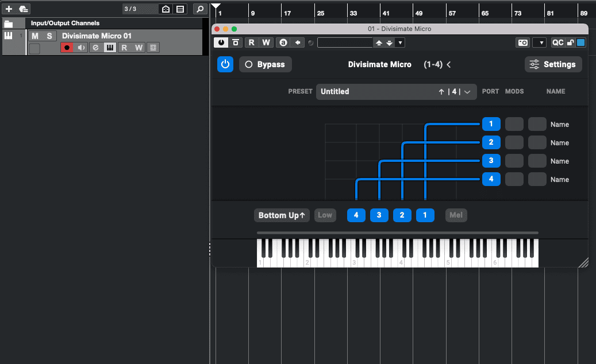
Task: Click the Input/Output Channels folder icon
Action: tap(9, 24)
